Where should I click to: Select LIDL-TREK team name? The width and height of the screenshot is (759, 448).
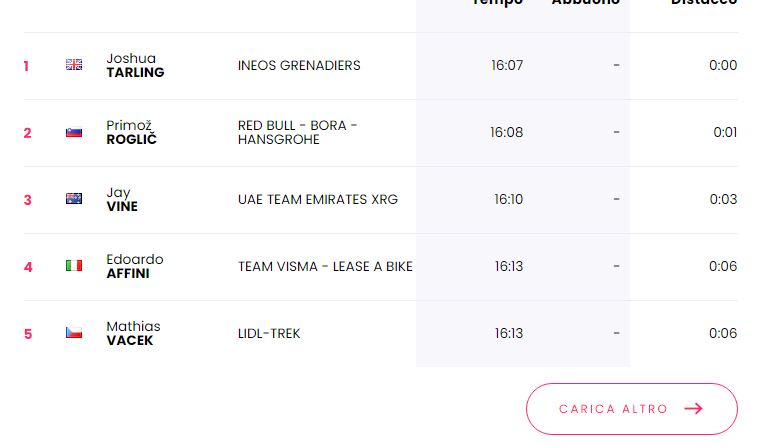pos(269,334)
